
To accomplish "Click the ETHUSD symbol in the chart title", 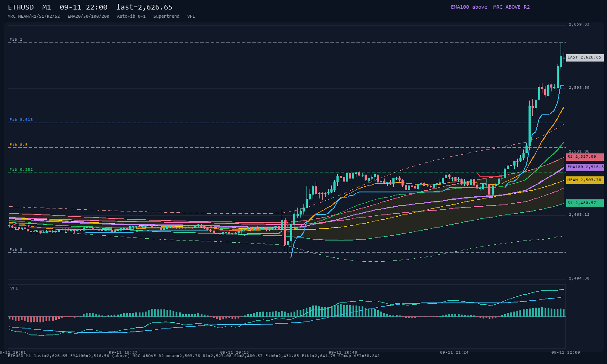I will tap(21, 7).
